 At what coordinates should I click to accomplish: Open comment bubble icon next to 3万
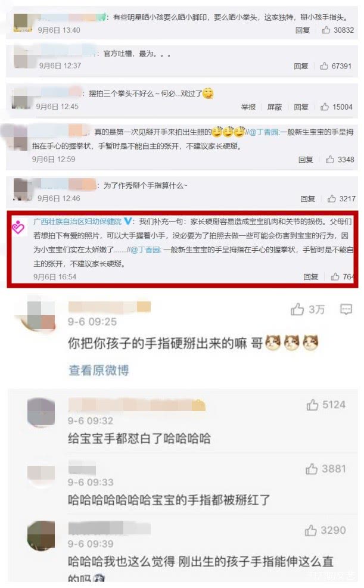pyautogui.click(x=346, y=309)
